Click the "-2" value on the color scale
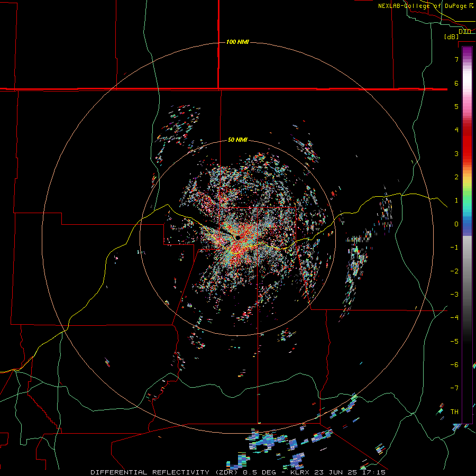Screen dimensions: 476x476 tap(454, 271)
